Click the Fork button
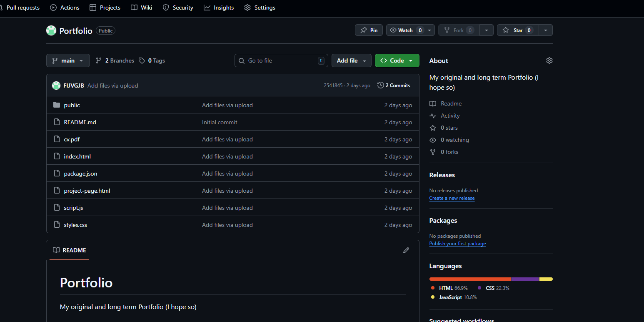This screenshot has height=322, width=644. 459,30
